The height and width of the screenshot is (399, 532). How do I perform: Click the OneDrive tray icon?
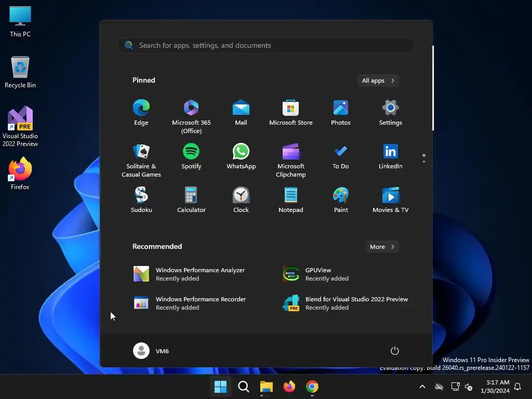tap(439, 387)
